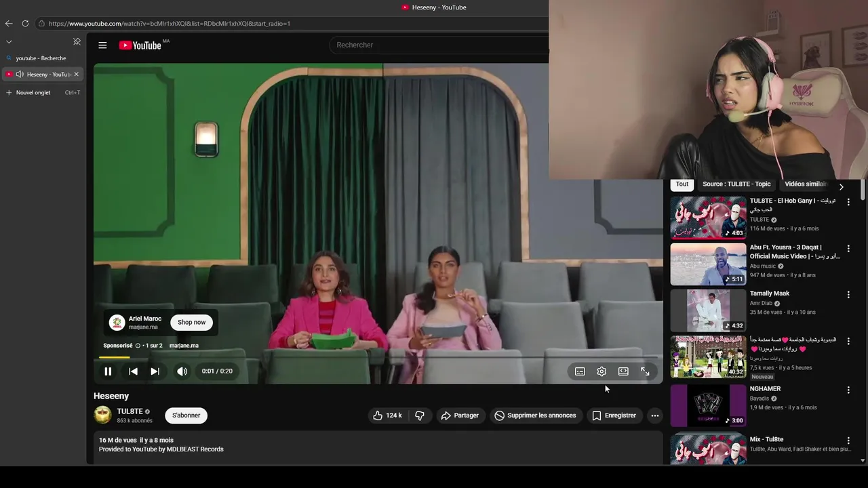Show info about the Sponsorisé ad
This screenshot has height=488, width=868.
pyautogui.click(x=138, y=346)
